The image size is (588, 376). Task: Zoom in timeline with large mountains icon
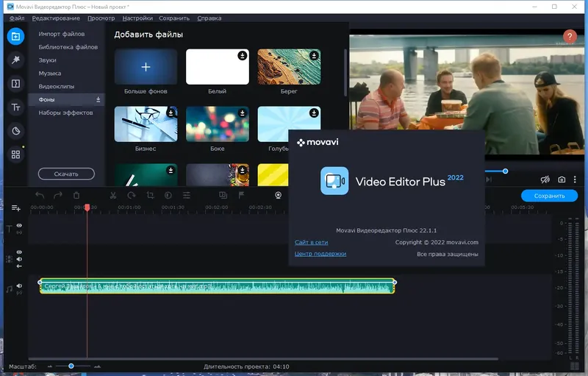(x=97, y=366)
